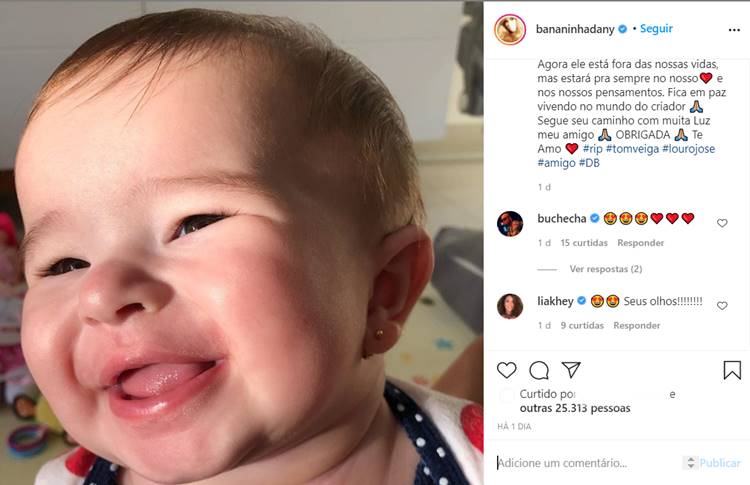Screen dimensions: 750x485
Task: Reply to liakhey's comment with Responder
Action: (x=636, y=325)
